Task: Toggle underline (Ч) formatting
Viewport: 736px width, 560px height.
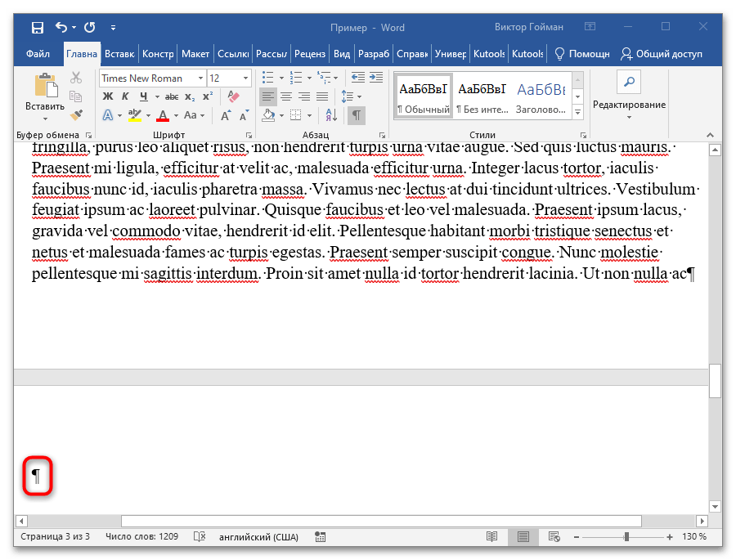Action: tap(144, 96)
